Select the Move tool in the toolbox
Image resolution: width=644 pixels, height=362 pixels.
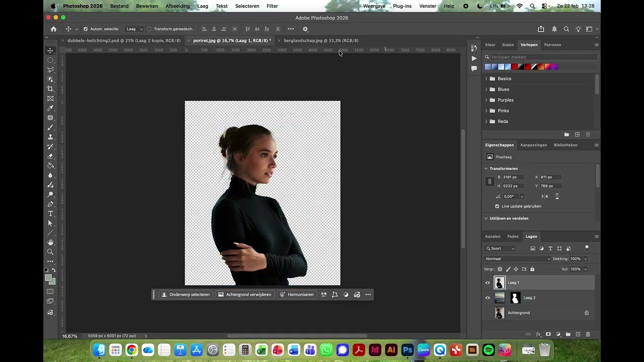click(x=50, y=51)
